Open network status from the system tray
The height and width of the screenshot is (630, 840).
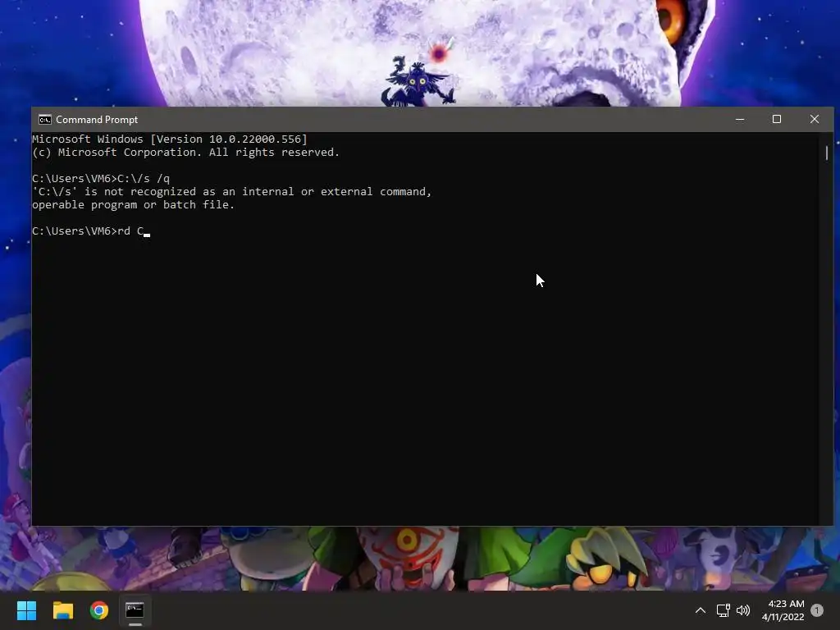724,610
